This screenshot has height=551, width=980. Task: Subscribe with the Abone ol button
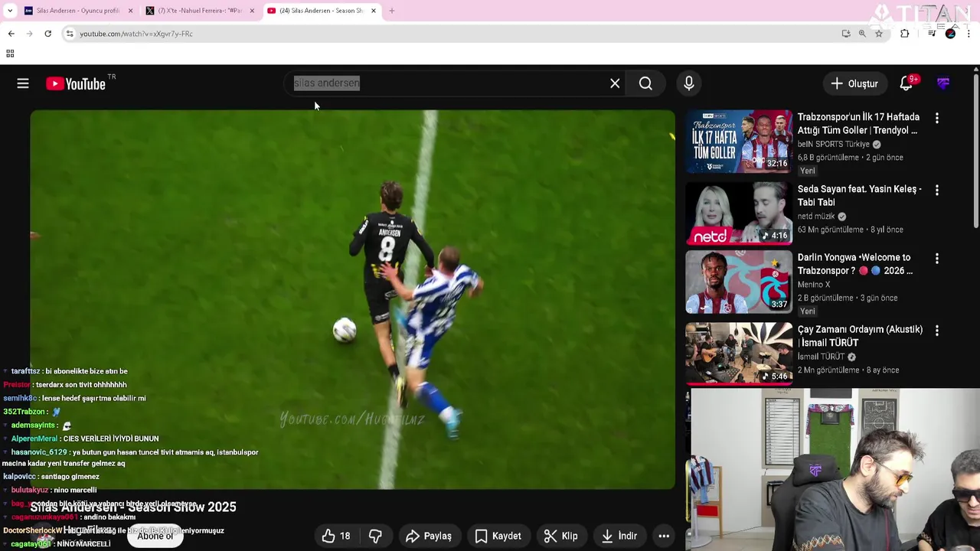[x=155, y=536]
